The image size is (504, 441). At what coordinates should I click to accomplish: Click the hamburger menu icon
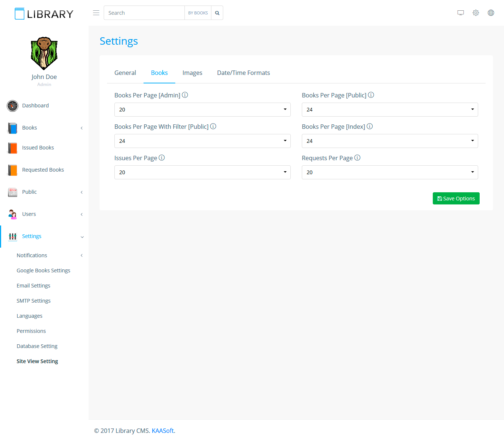(96, 13)
